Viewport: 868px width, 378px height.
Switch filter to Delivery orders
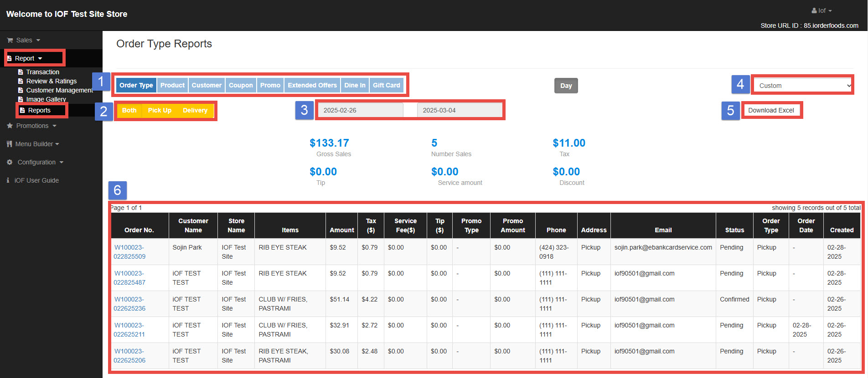pyautogui.click(x=195, y=110)
